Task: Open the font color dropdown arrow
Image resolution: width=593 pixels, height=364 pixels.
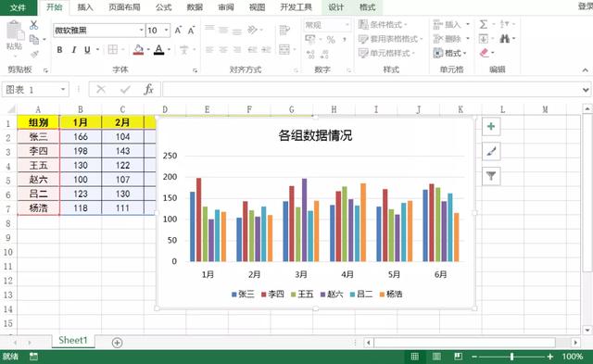Action: pyautogui.click(x=169, y=49)
